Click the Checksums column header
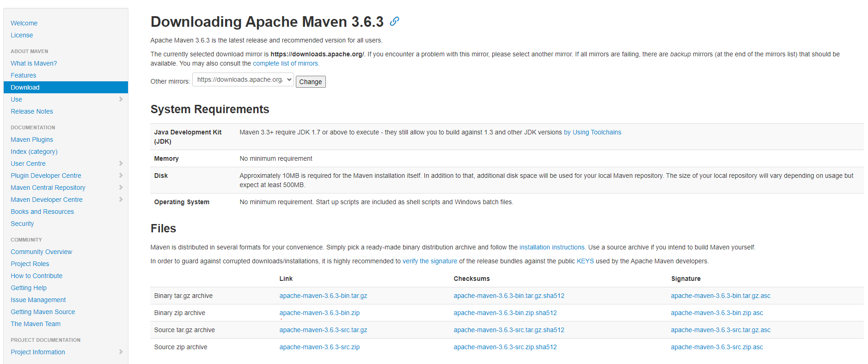Screen dimensions: 868x364 click(471, 279)
